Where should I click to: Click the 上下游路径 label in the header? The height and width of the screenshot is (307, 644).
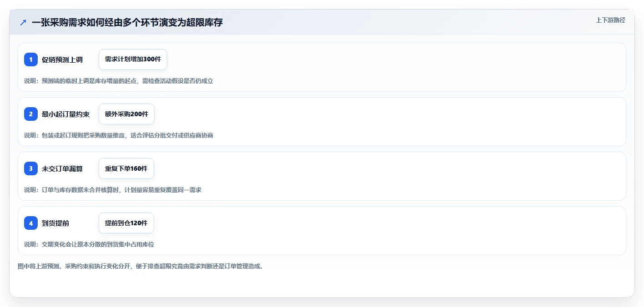tap(610, 20)
